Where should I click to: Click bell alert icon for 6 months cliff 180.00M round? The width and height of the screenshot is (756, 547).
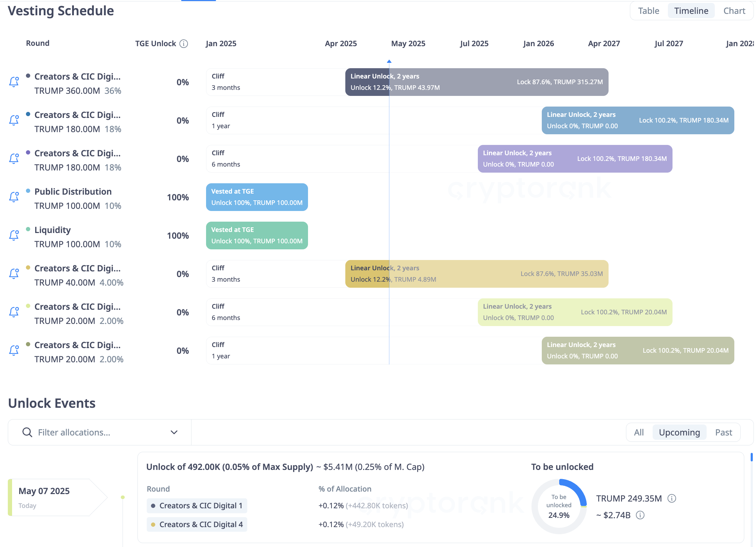(14, 159)
